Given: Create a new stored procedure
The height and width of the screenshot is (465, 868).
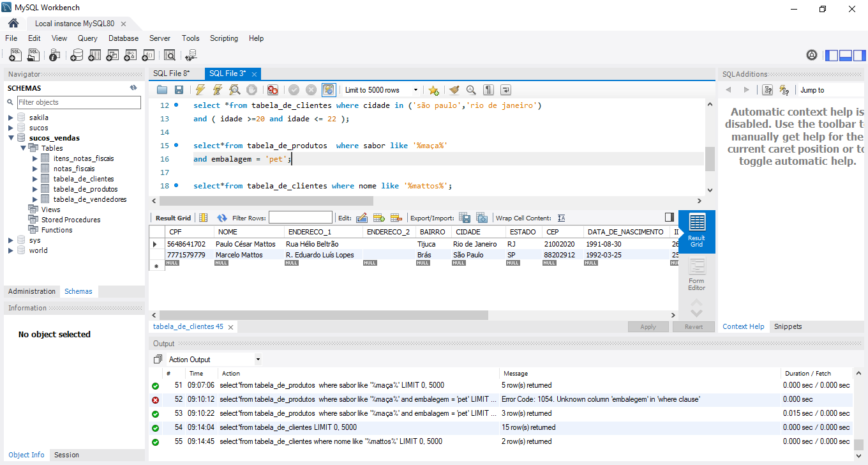Looking at the screenshot, I should coord(131,56).
